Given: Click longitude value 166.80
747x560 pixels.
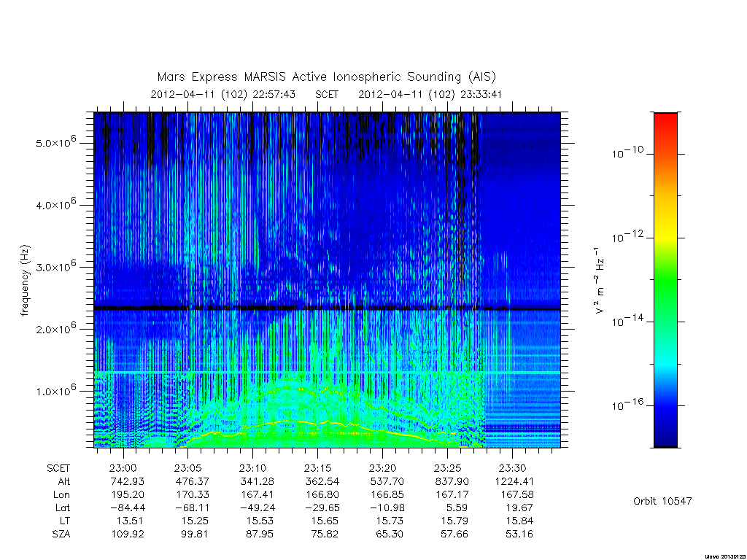Looking at the screenshot, I should [x=322, y=495].
